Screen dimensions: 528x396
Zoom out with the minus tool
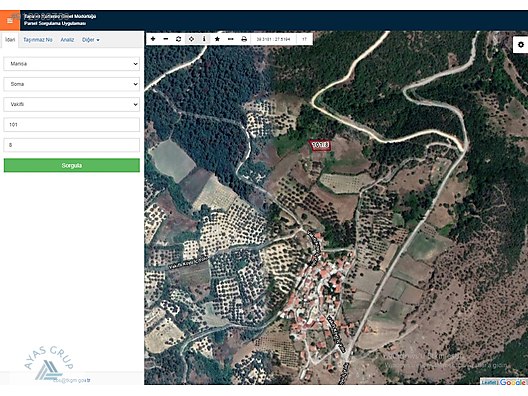point(166,39)
